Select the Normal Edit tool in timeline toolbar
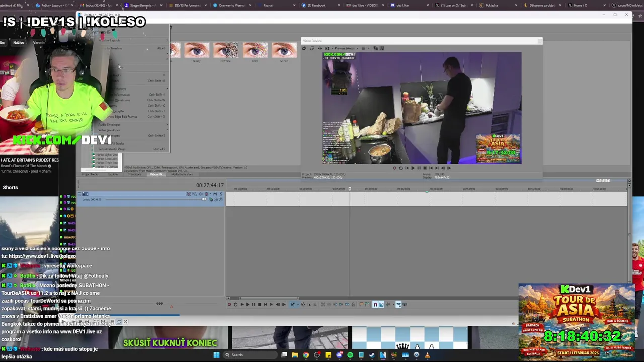The width and height of the screenshot is (644, 362). pos(293,304)
